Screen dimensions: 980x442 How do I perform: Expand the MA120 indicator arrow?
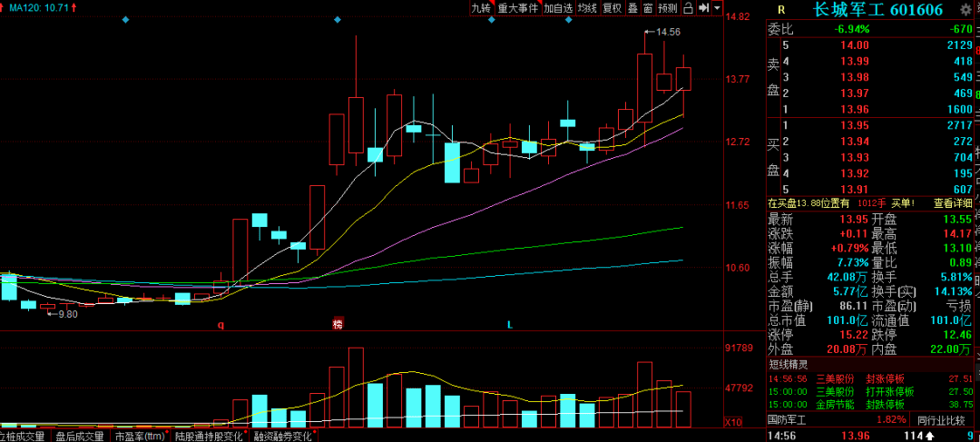(x=75, y=8)
